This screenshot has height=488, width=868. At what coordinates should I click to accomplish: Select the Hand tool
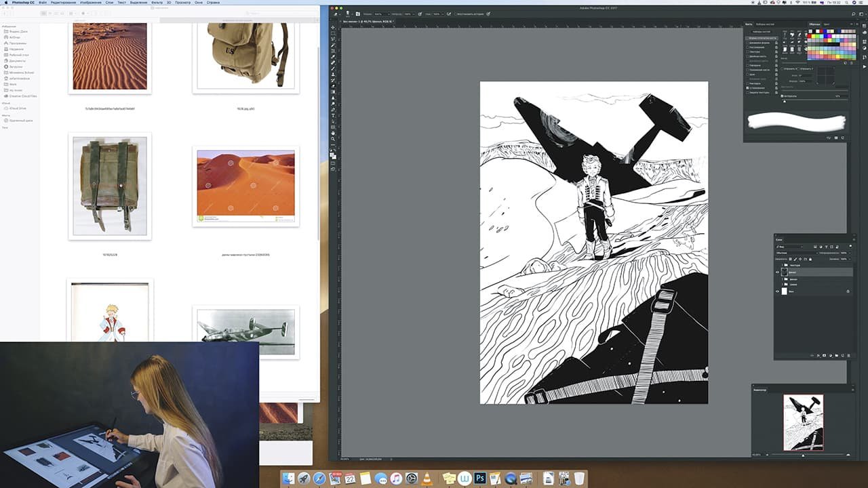(333, 133)
